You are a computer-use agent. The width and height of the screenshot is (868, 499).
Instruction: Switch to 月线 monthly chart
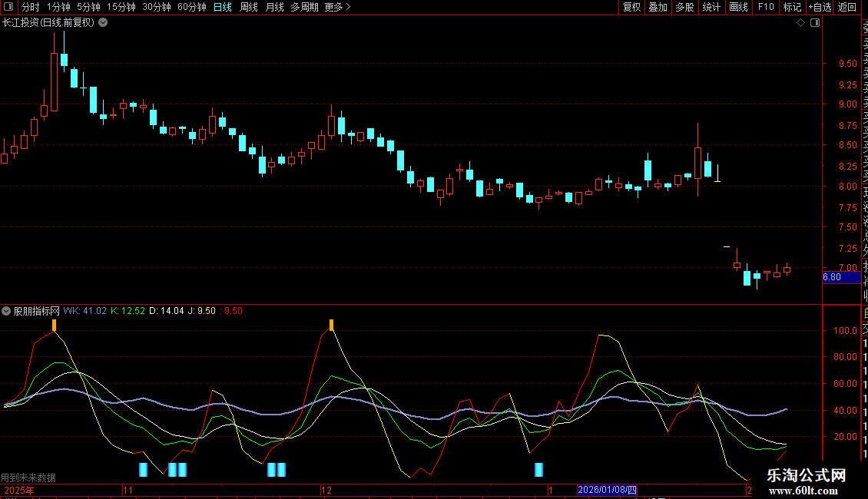pos(274,7)
